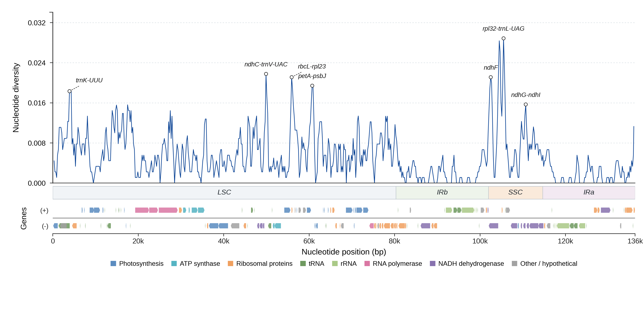Viewport: 644px width, 313px height.
Task: Click the ndhF peak circle marker
Action: coord(491,77)
